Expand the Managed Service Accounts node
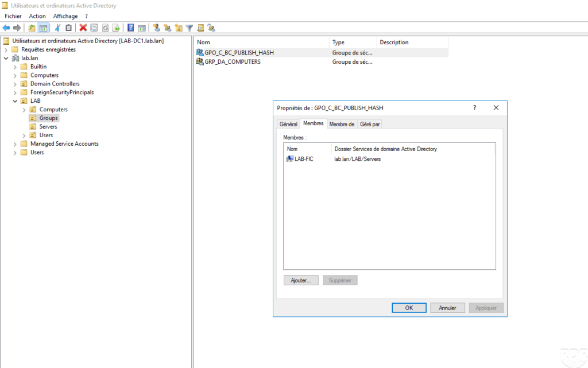Viewport: 588px width, 368px height. click(x=15, y=144)
